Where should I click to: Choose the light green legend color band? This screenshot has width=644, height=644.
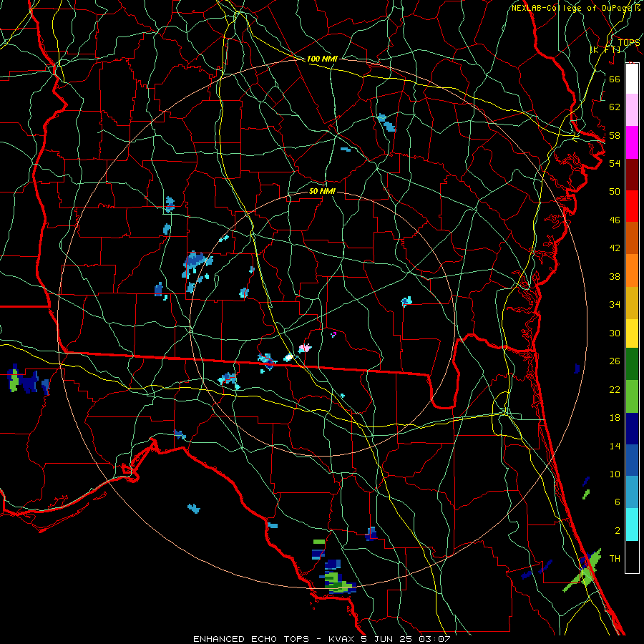point(632,396)
